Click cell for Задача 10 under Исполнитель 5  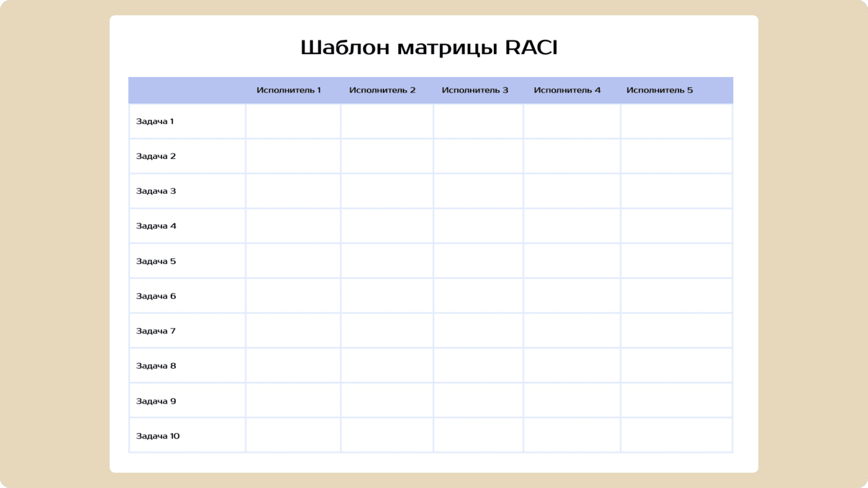pos(676,435)
